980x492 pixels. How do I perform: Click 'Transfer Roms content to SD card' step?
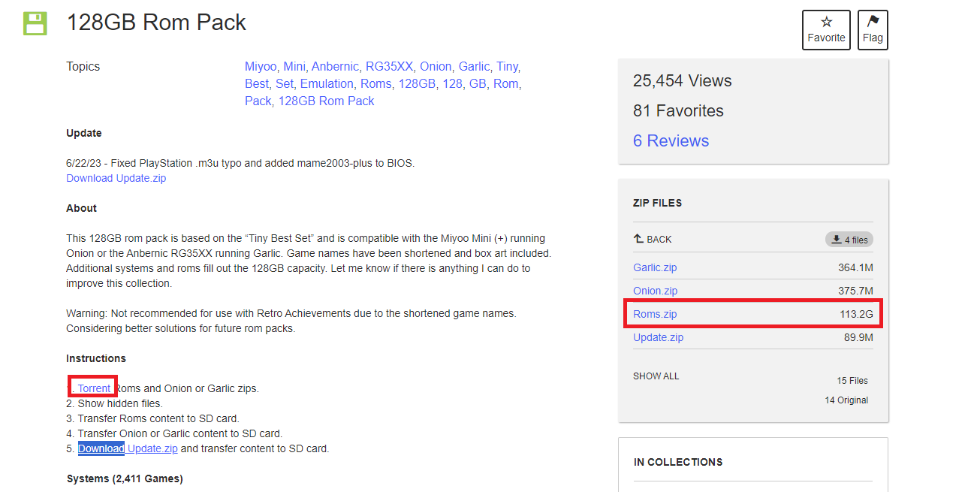158,418
